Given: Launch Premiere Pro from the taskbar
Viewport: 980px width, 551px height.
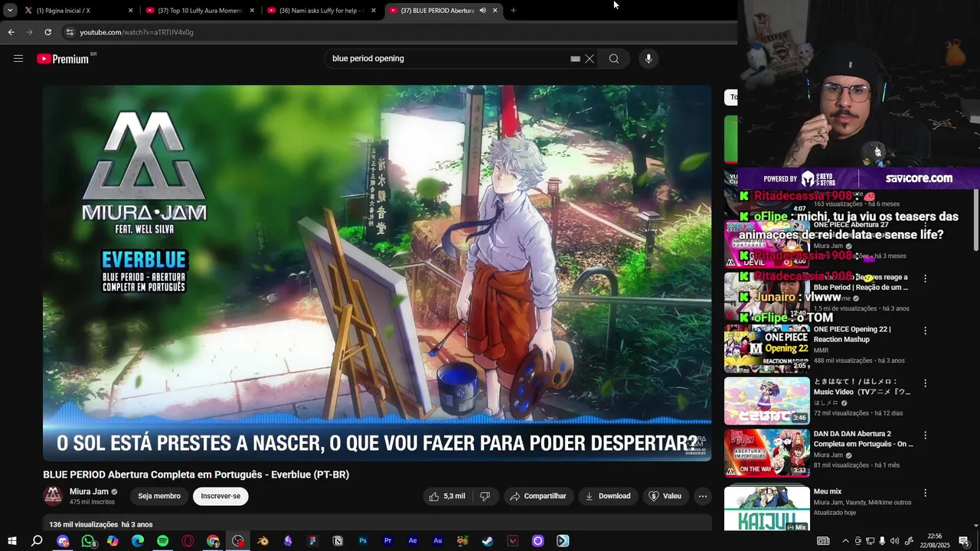Looking at the screenshot, I should point(387,540).
